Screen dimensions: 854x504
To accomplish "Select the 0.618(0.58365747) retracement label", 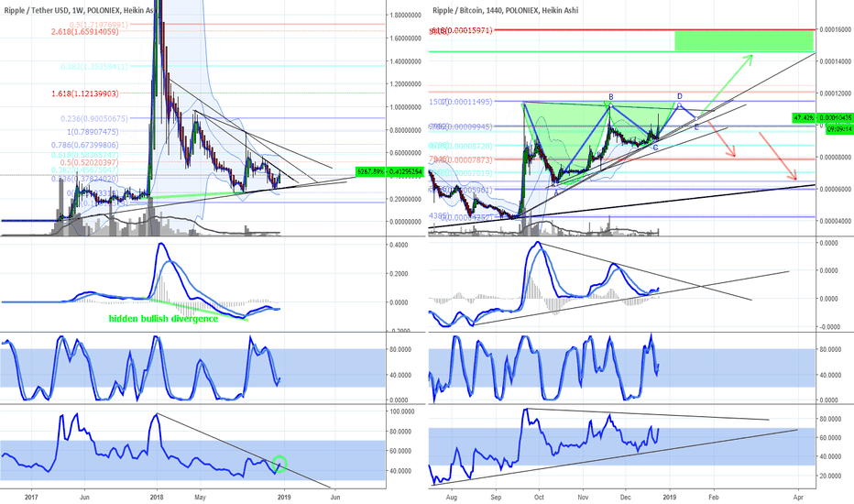I will (x=85, y=155).
